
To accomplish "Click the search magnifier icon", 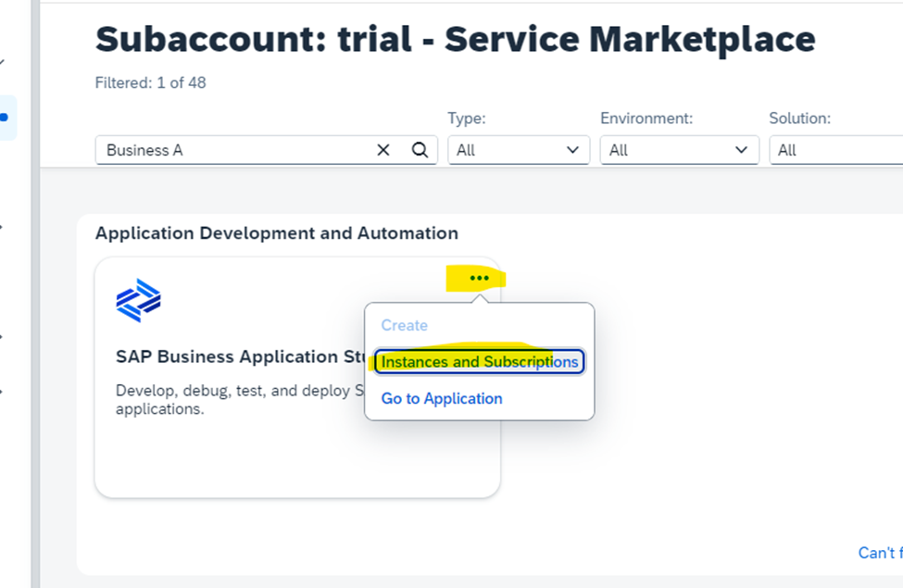I will point(420,150).
